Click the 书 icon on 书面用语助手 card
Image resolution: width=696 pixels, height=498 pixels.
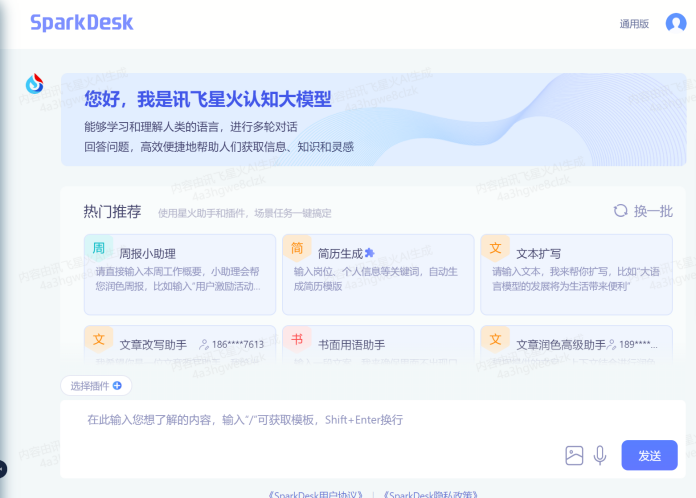click(x=297, y=339)
